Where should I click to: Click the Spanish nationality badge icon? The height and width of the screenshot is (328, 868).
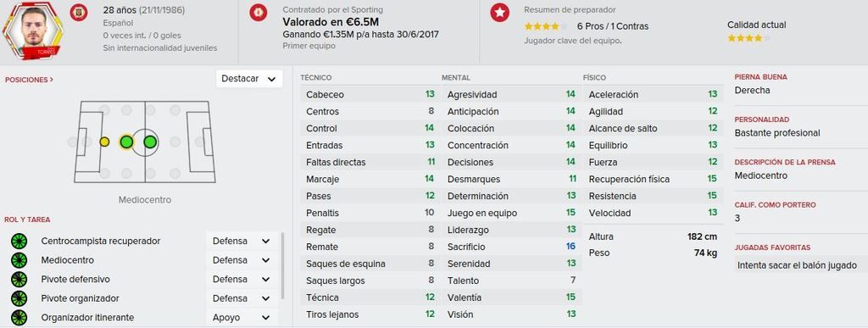click(x=79, y=12)
